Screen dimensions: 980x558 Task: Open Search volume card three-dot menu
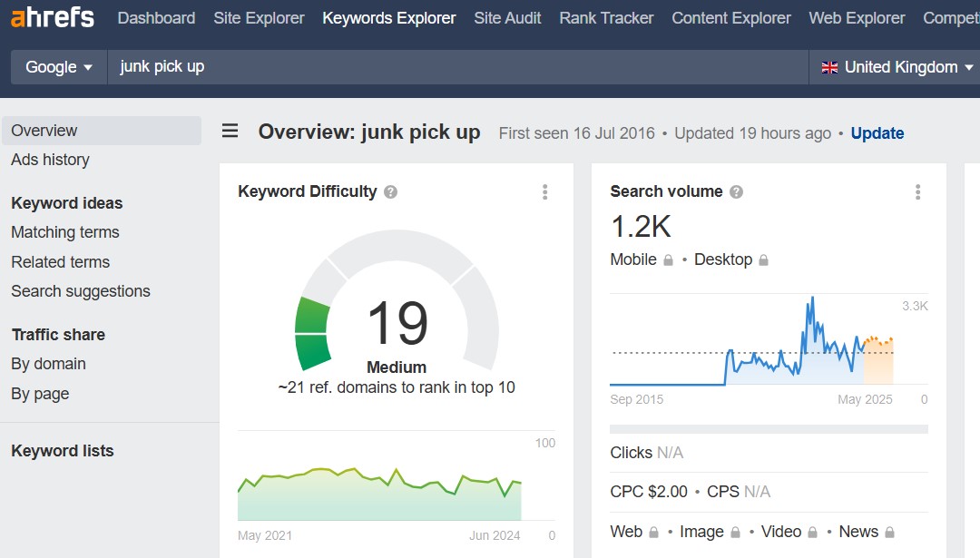[x=918, y=192]
